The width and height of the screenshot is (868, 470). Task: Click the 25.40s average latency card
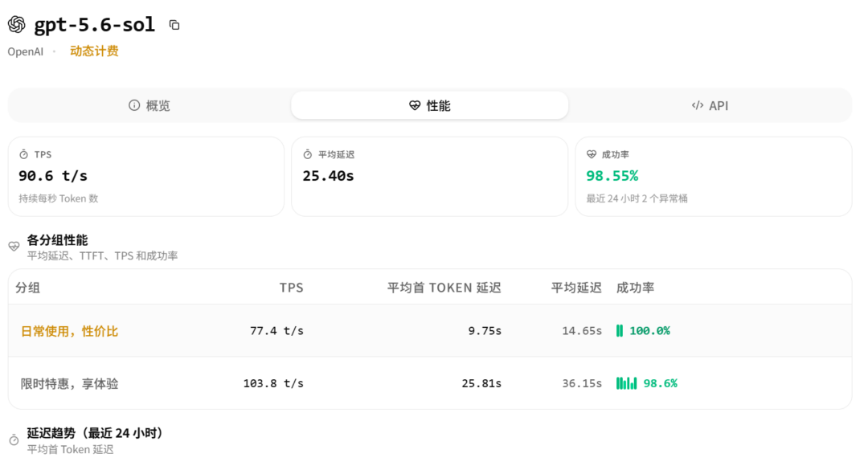coord(429,177)
